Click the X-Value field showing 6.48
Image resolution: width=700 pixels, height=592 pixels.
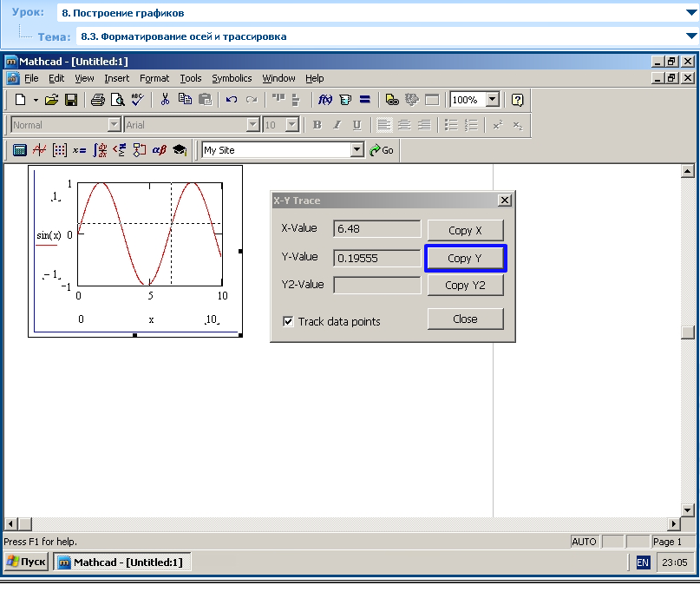tap(376, 229)
